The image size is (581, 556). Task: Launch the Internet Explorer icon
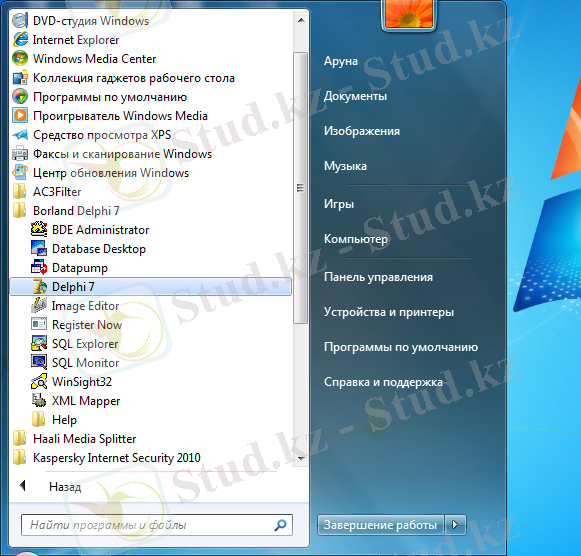click(x=20, y=40)
